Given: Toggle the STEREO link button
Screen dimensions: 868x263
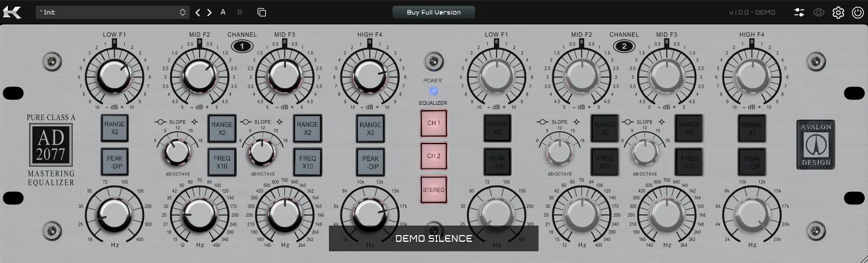Looking at the screenshot, I should pos(434,190).
